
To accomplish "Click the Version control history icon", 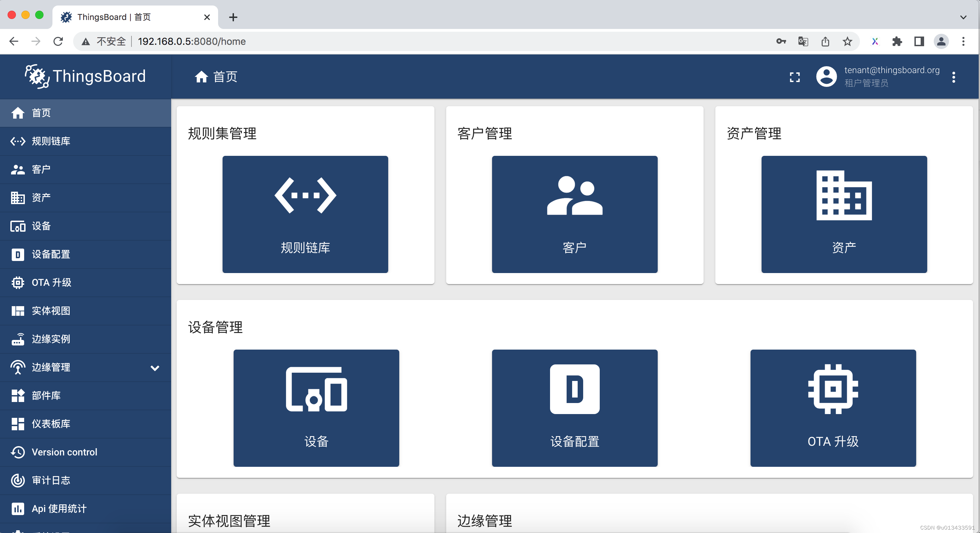I will pyautogui.click(x=18, y=452).
